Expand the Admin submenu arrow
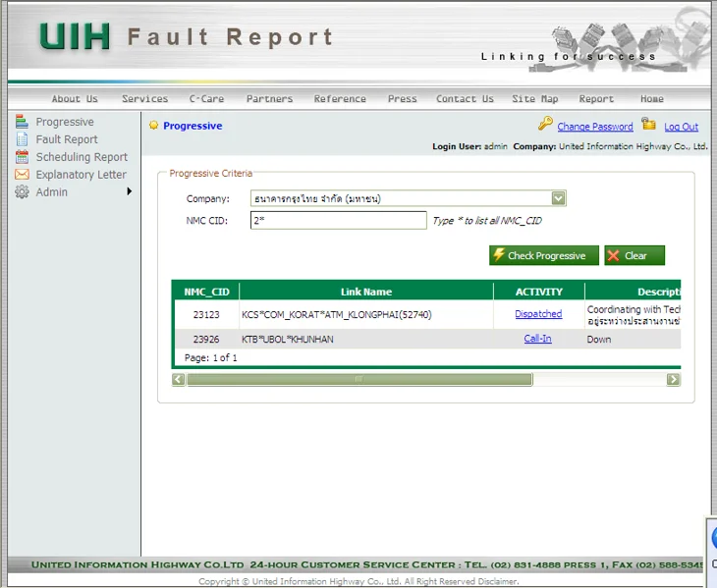 [x=130, y=191]
